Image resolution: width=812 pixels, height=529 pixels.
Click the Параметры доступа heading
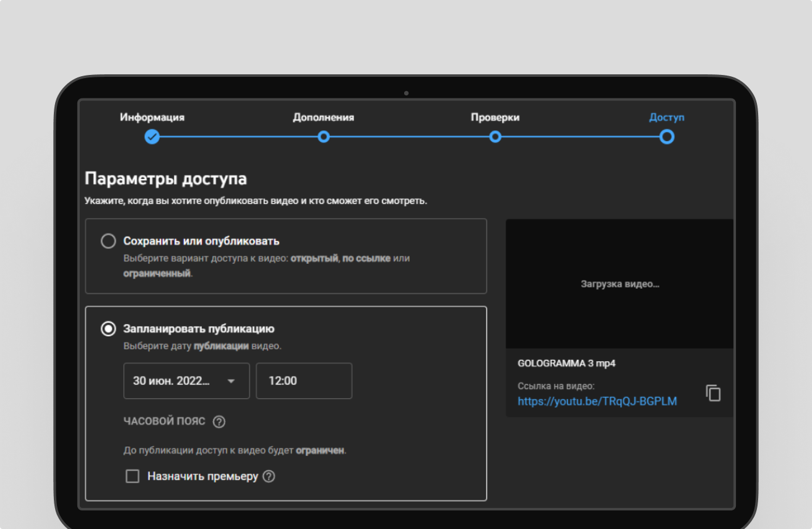[165, 180]
